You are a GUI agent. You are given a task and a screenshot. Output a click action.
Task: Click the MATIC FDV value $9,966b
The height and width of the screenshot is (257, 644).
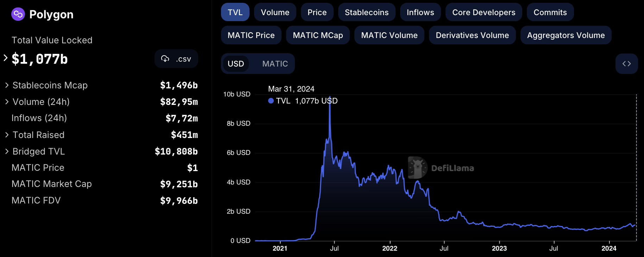[x=179, y=201]
